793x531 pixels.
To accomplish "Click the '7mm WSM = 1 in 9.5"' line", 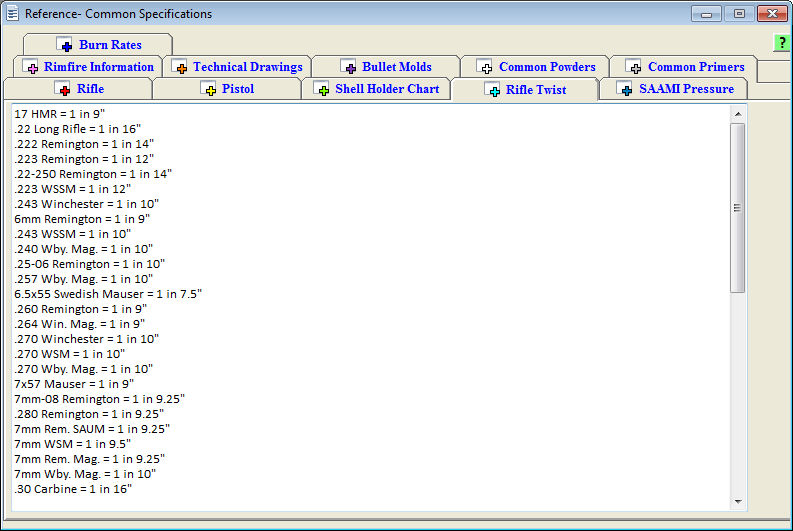I will (x=72, y=444).
